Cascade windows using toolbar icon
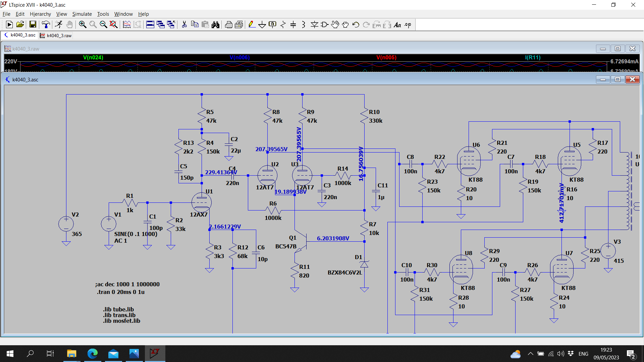 coord(161,24)
